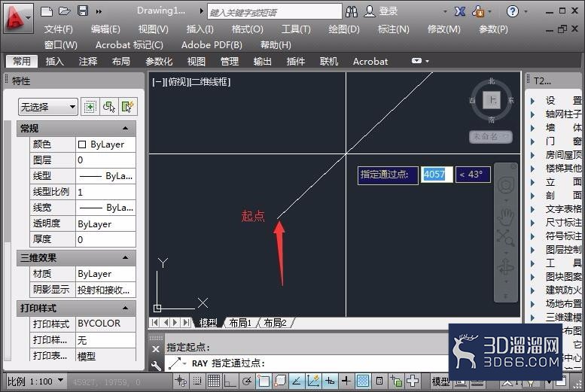The width and height of the screenshot is (585, 392).
Task: Open the 修改(M) menu
Action: coord(443,29)
